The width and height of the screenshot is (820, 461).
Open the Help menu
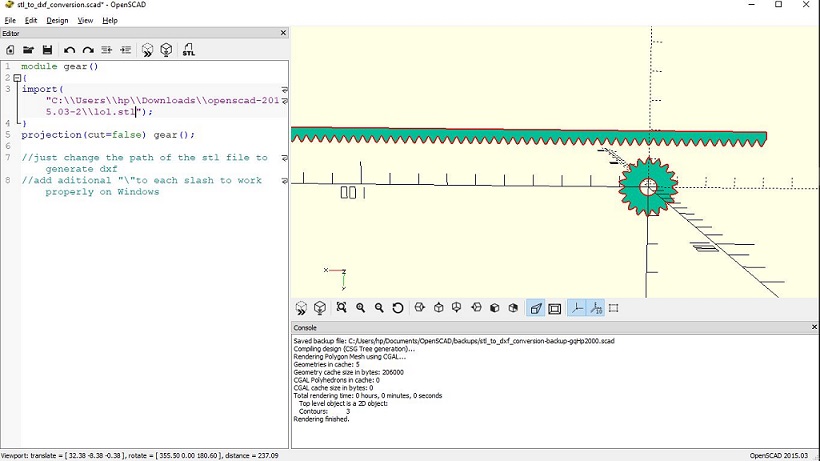coord(110,20)
